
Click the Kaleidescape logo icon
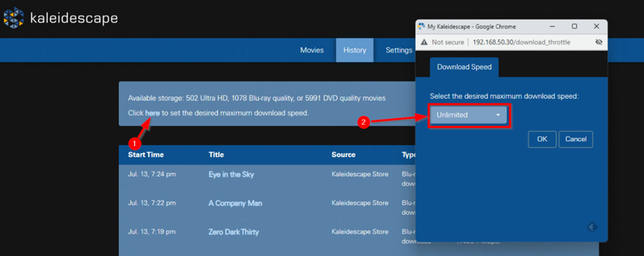click(x=14, y=18)
